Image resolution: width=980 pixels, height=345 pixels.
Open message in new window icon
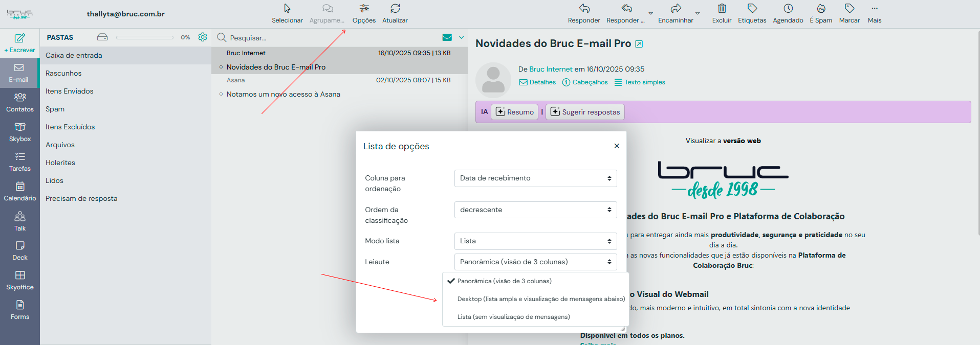pyautogui.click(x=639, y=44)
